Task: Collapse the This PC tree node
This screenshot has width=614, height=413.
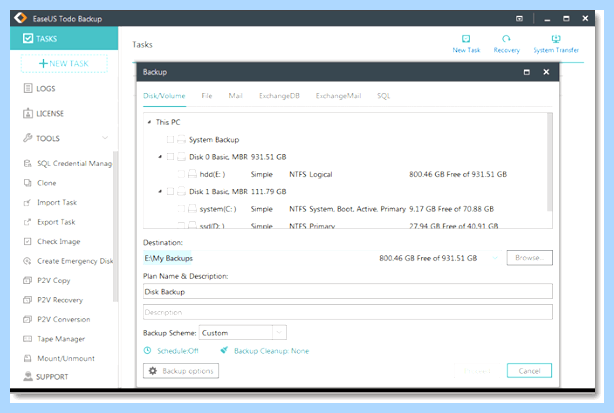Action: point(149,122)
